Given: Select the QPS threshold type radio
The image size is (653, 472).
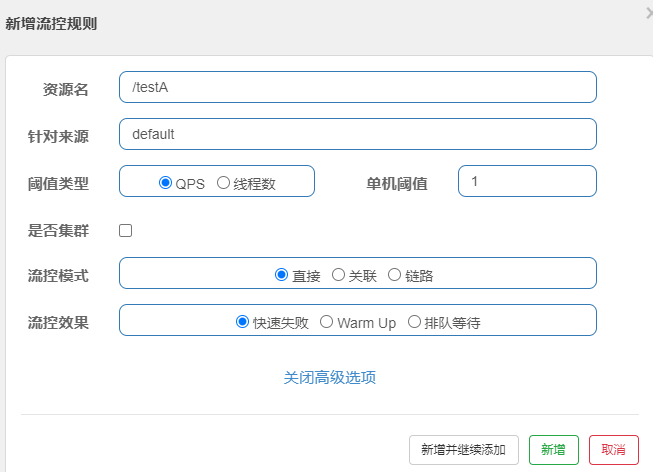Looking at the screenshot, I should 165,182.
